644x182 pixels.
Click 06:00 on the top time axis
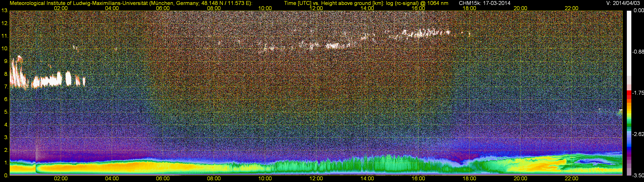click(x=163, y=8)
